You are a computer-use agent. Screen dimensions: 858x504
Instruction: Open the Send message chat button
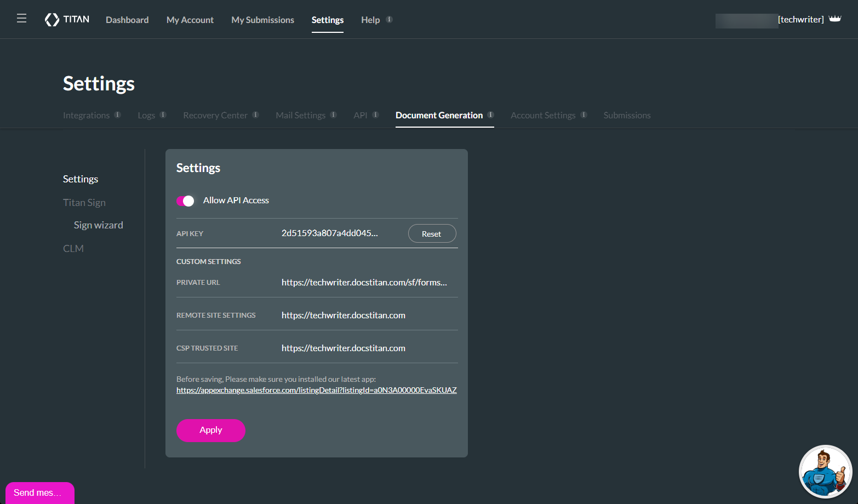pyautogui.click(x=40, y=492)
